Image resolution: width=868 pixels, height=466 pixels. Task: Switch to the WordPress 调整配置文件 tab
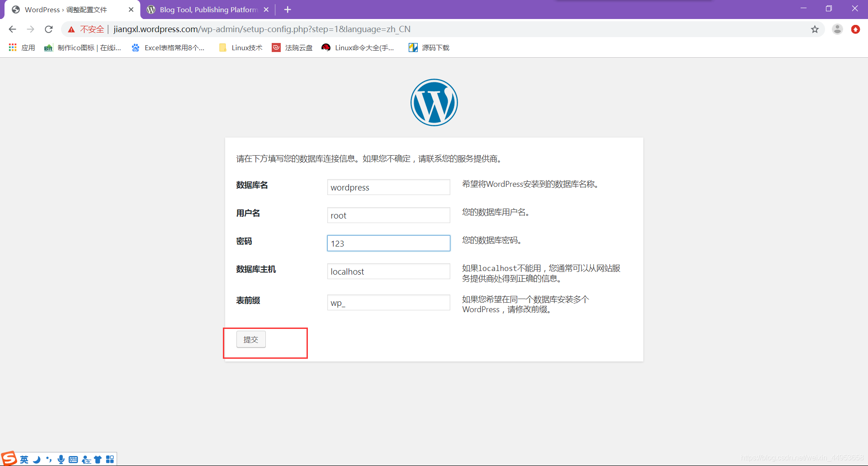[72, 10]
